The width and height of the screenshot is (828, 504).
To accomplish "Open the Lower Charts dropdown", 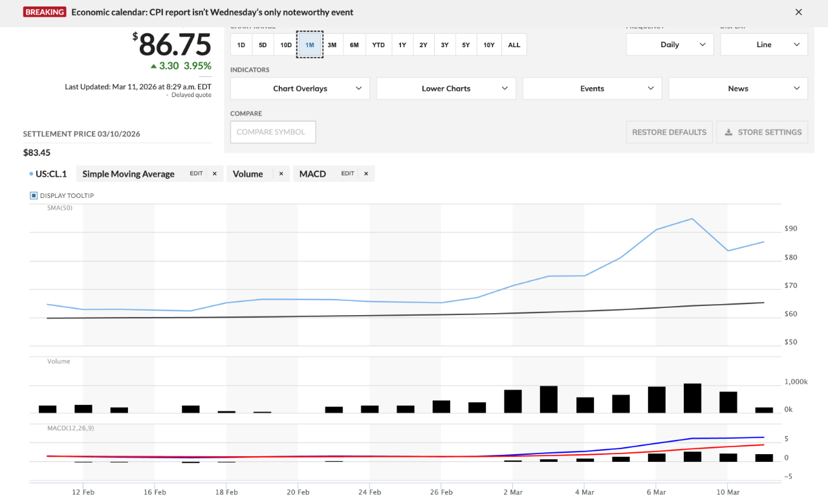I will click(446, 89).
